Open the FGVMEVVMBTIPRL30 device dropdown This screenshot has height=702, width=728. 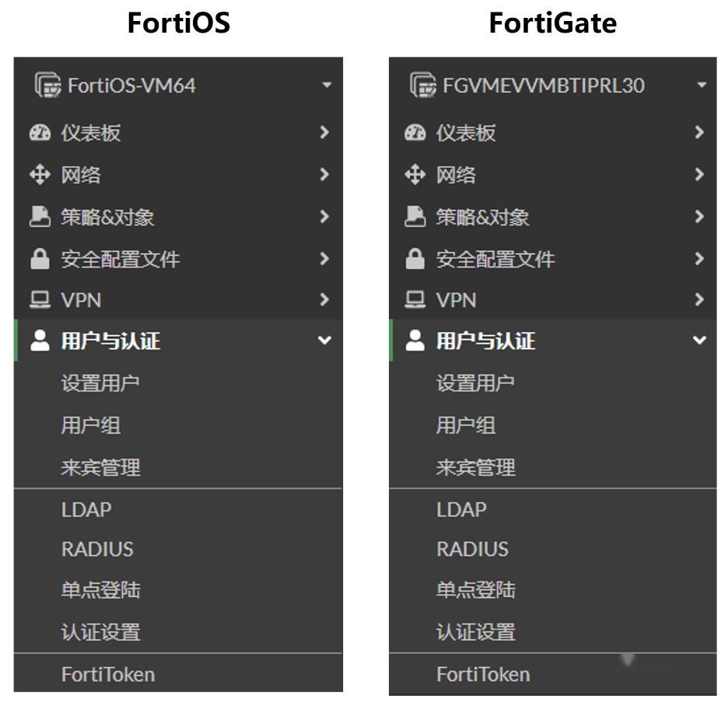click(702, 86)
